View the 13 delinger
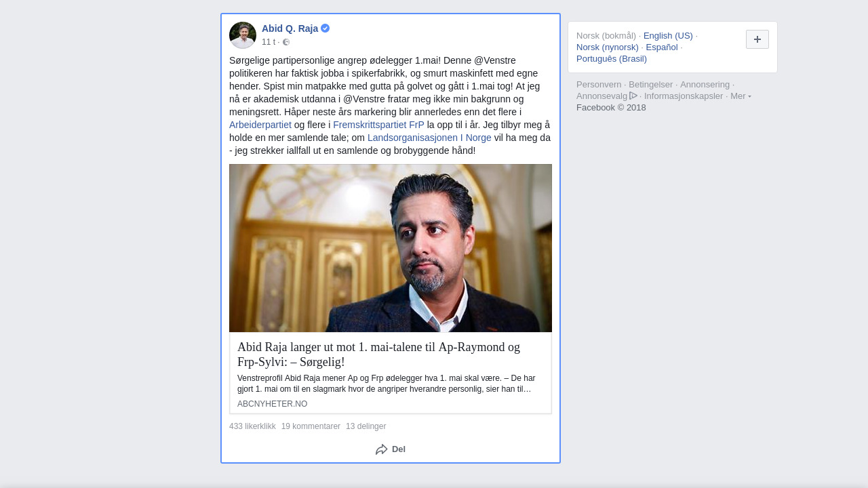The image size is (868, 488). (366, 426)
